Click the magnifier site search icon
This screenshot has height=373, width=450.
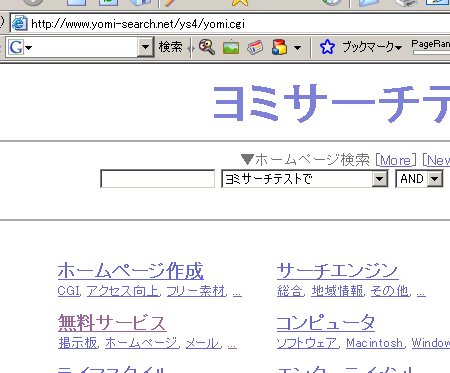(x=207, y=47)
